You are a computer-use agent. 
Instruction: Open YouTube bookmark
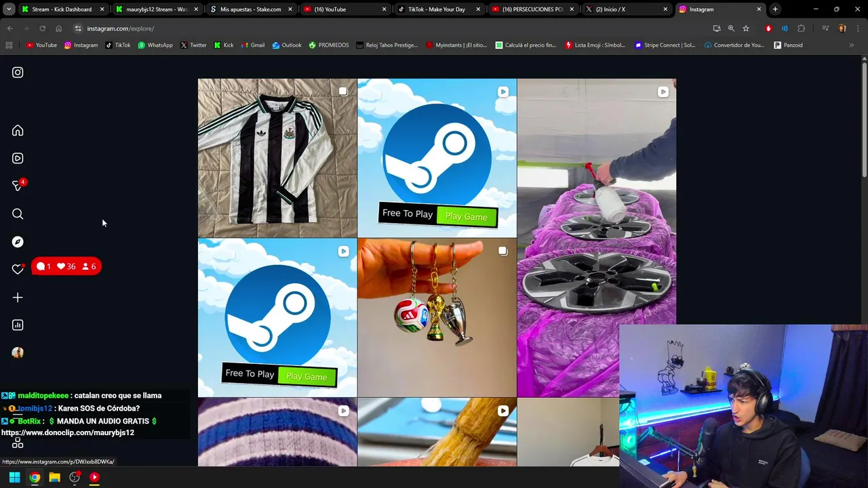point(41,45)
